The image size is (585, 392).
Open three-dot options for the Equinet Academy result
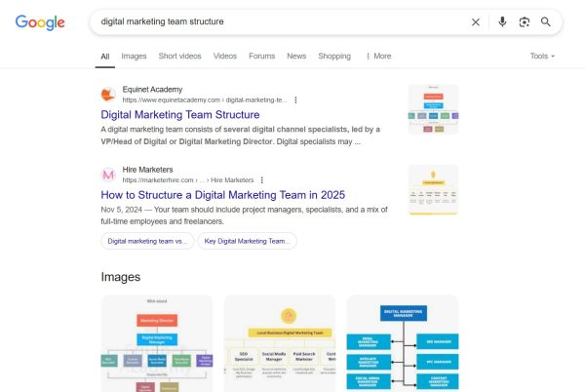[295, 100]
